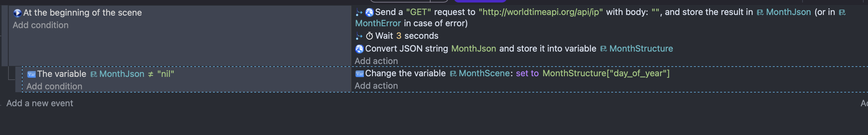Screen dimensions: 868x135
Task: Edit the MonthStructure["day_of_year"] expression
Action: tap(606, 73)
